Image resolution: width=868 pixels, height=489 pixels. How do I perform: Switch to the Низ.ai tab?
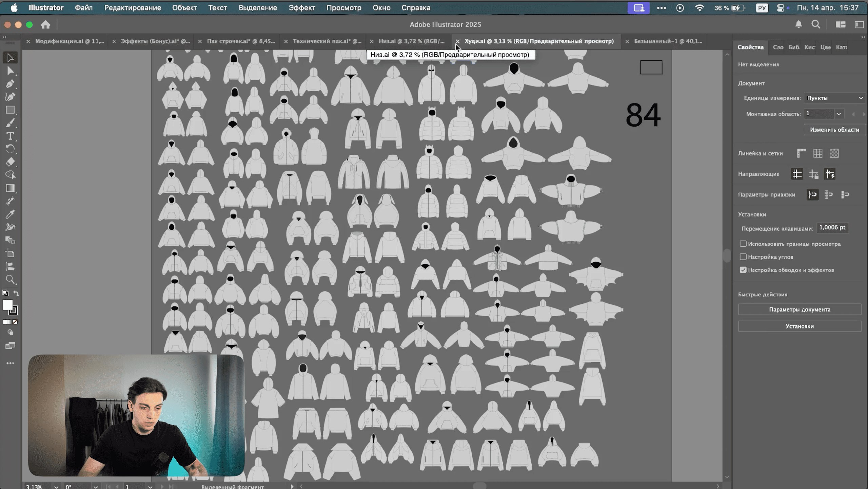(411, 41)
